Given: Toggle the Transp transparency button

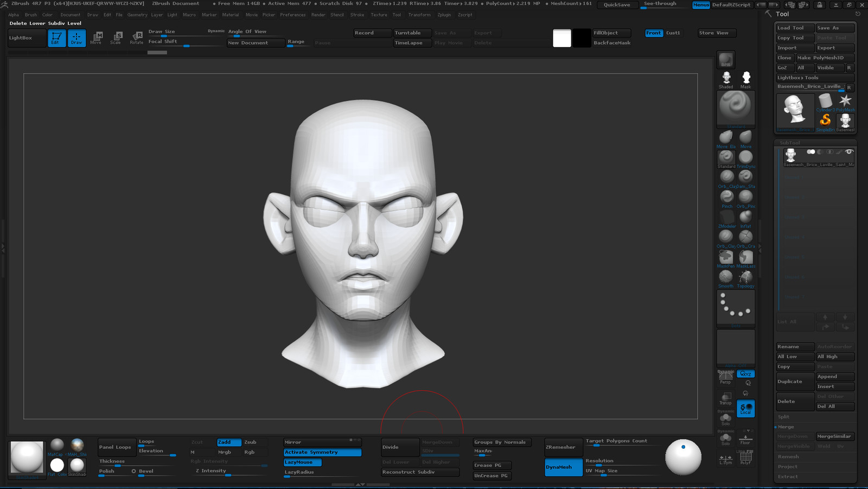Looking at the screenshot, I should point(726,398).
